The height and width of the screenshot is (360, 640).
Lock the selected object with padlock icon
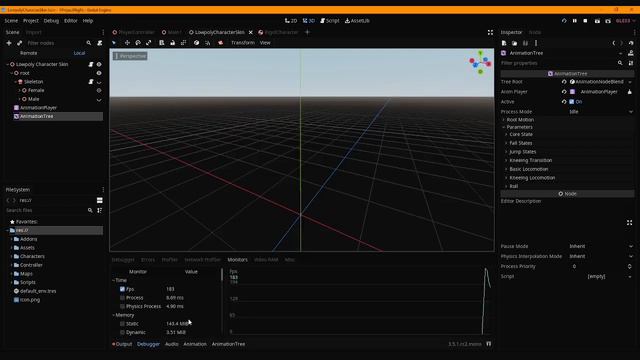(x=173, y=42)
